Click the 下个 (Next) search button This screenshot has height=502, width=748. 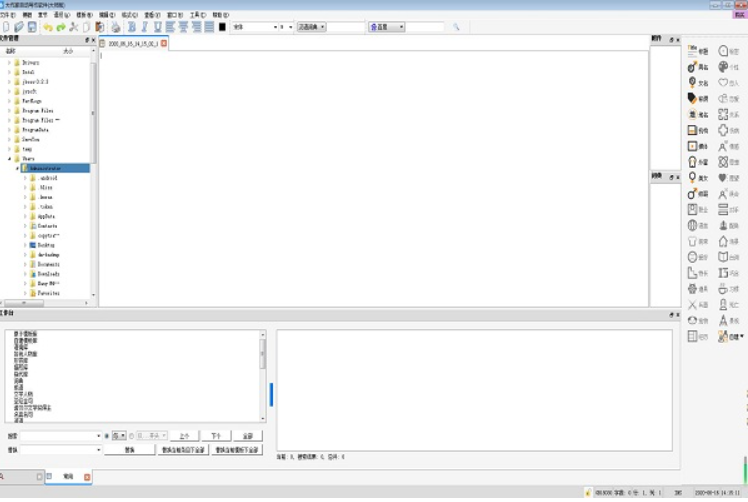point(215,436)
